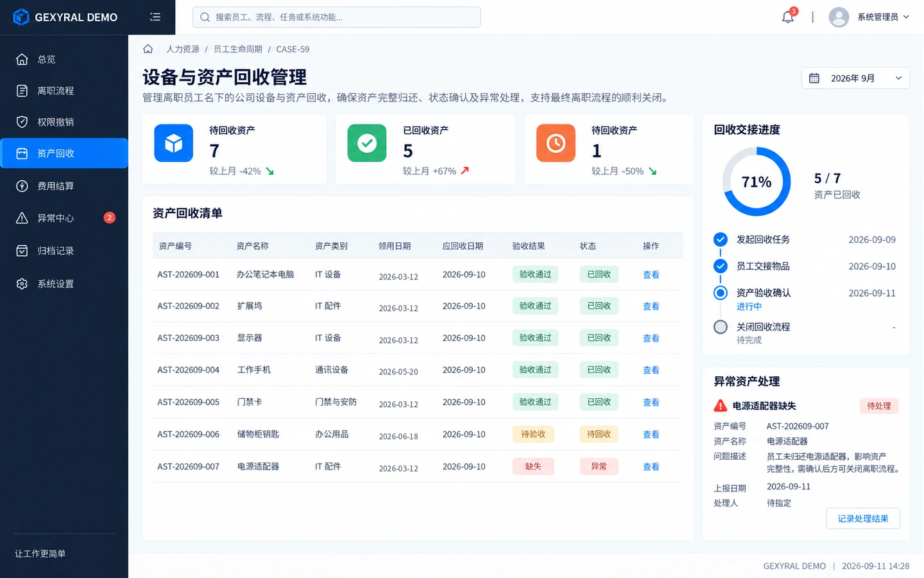924x578 pixels.
Task: Collapse the sidebar with the menu-fold icon
Action: 155,17
